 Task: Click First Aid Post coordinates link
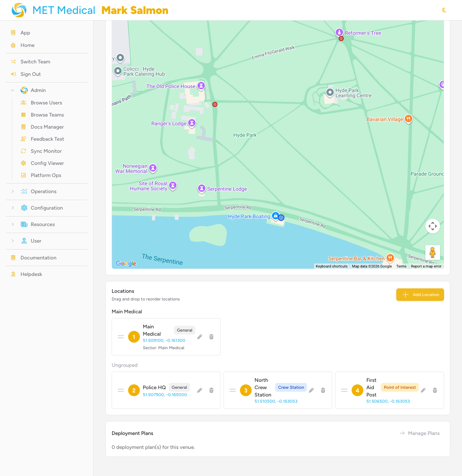point(388,401)
